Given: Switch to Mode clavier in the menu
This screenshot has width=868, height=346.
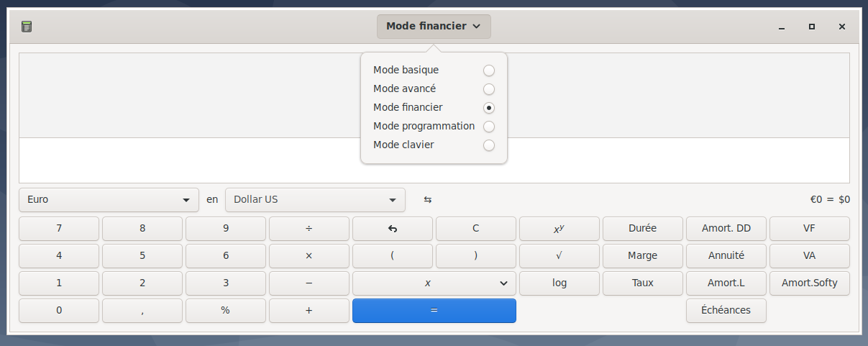Looking at the screenshot, I should (x=488, y=145).
